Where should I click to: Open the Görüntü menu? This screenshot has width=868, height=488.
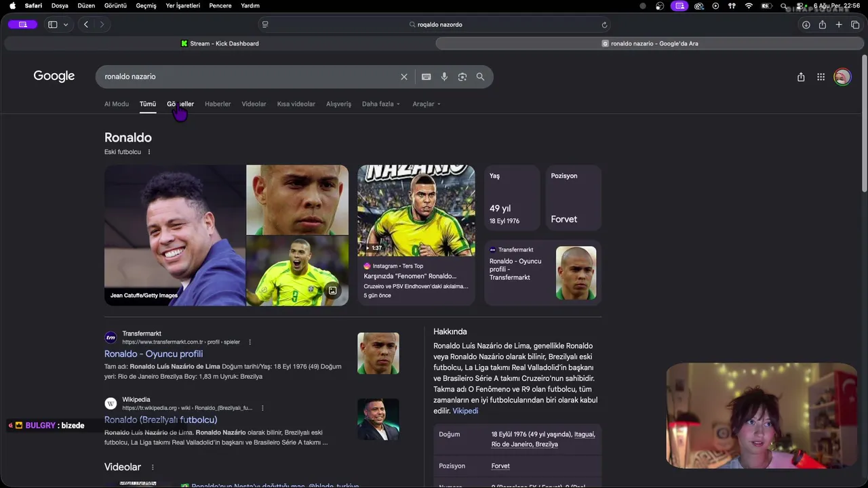115,5
